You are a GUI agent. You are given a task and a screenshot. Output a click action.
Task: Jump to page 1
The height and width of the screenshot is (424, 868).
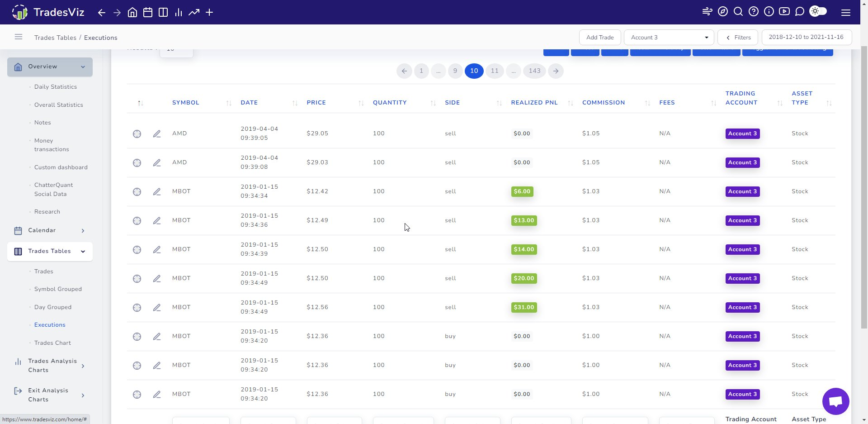[x=421, y=71]
